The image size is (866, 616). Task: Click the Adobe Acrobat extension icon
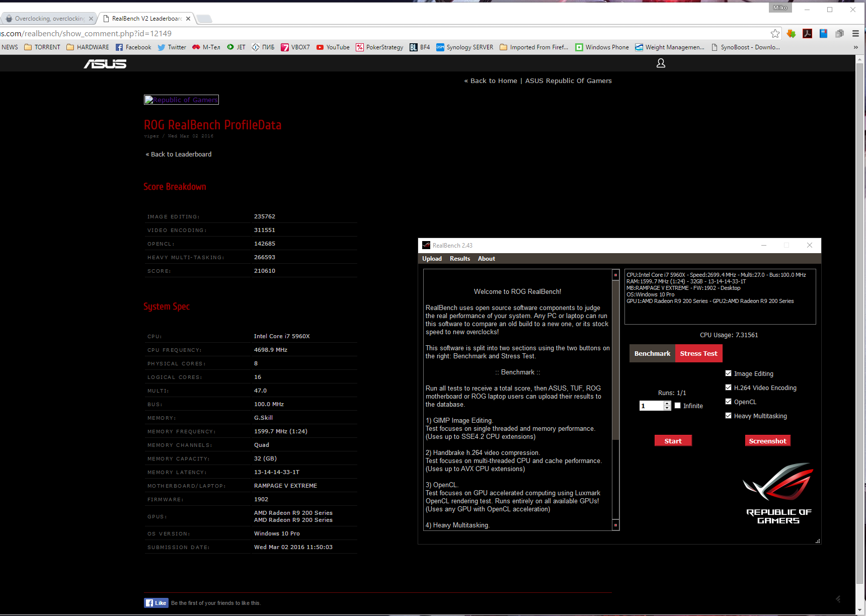(808, 34)
